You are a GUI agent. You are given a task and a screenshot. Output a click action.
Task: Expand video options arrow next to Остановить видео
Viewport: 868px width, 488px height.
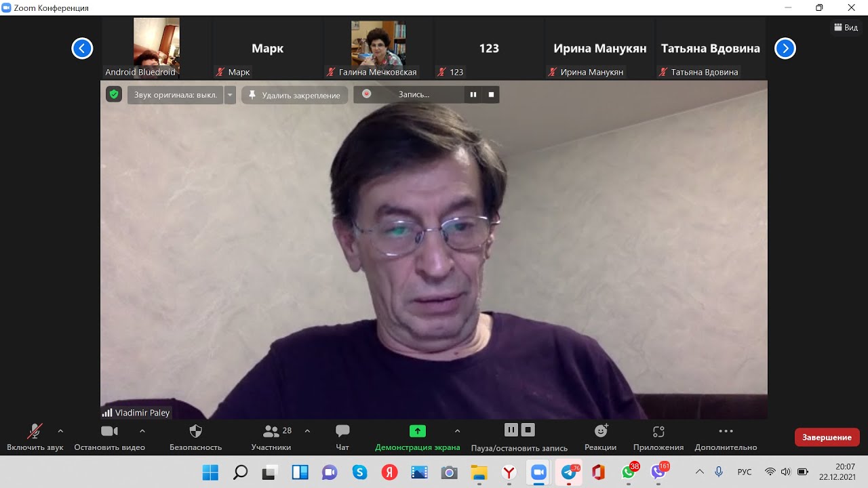pyautogui.click(x=142, y=430)
